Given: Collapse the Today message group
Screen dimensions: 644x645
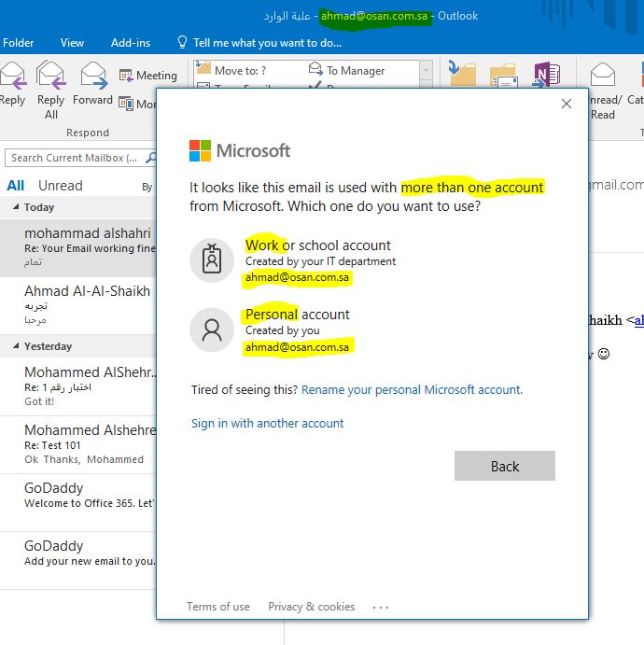Looking at the screenshot, I should (x=16, y=207).
